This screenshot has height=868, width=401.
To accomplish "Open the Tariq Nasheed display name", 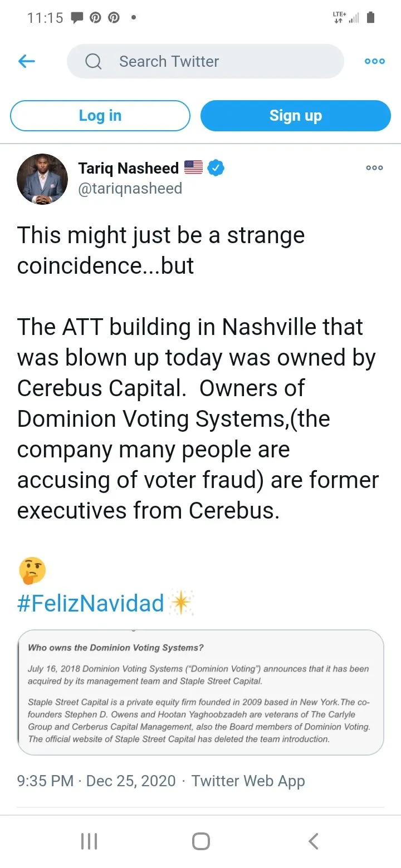I will coord(128,167).
